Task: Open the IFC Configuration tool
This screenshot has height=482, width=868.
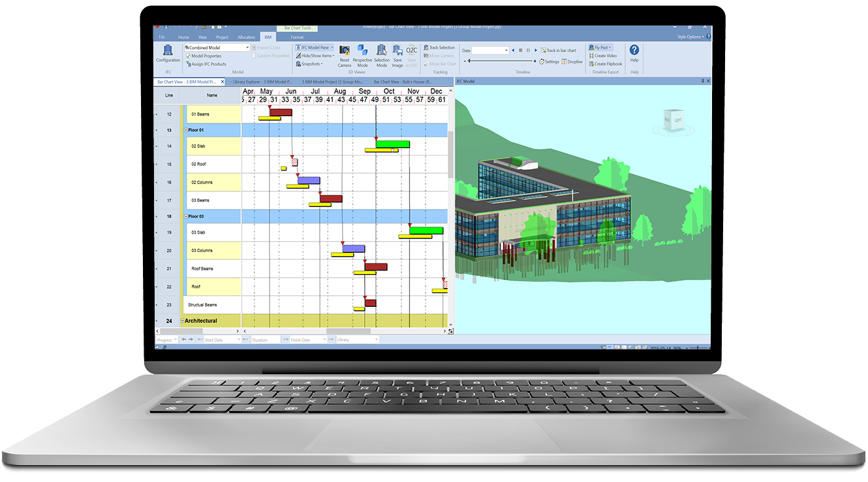Action: click(x=168, y=52)
